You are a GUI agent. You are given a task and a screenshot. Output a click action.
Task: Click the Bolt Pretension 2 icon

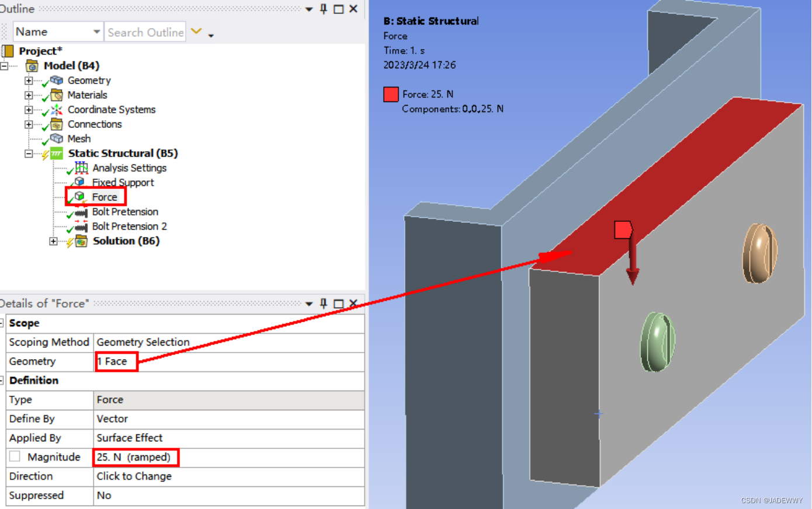[x=81, y=226]
